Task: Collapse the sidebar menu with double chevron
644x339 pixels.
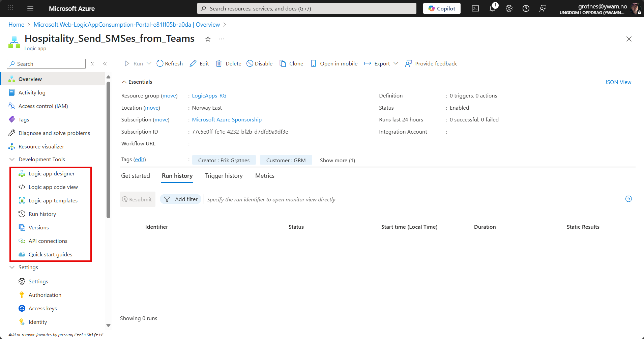Action: click(x=105, y=64)
